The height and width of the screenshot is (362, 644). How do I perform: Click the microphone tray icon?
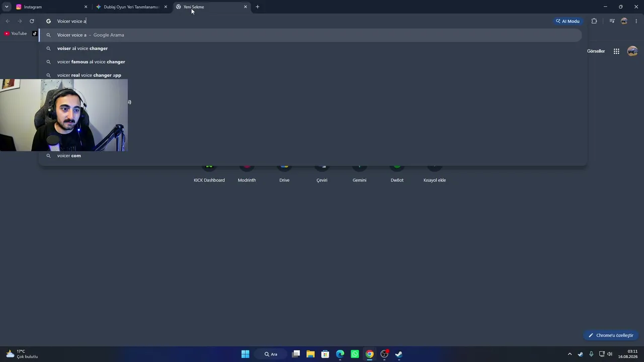[591, 354]
